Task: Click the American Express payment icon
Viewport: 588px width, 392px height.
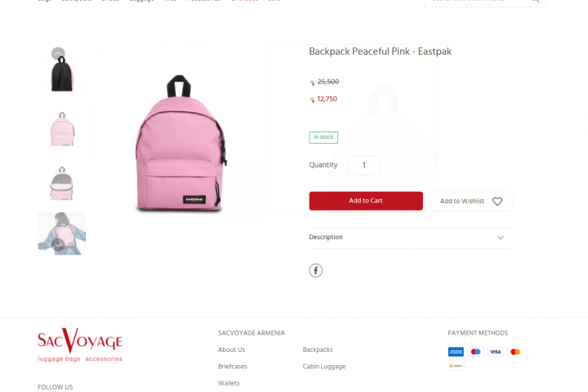Action: [456, 351]
